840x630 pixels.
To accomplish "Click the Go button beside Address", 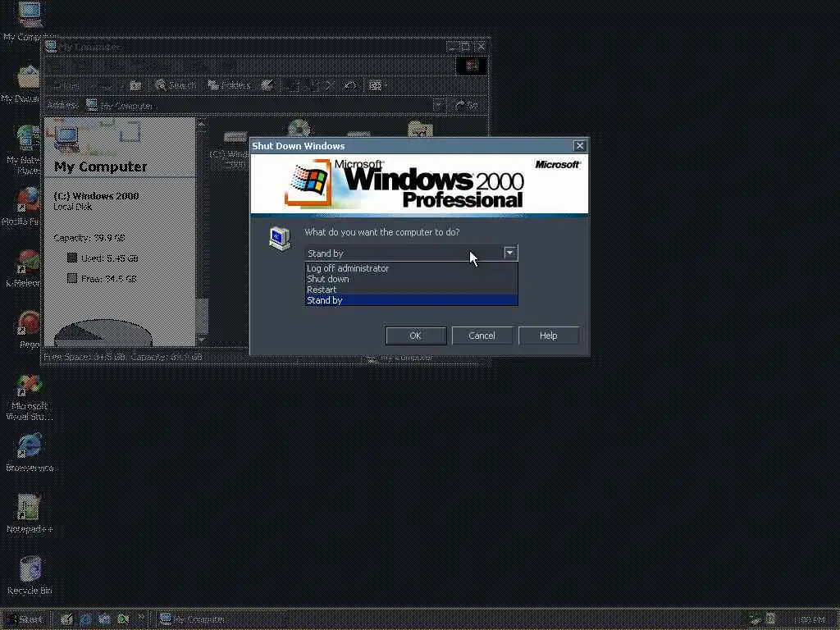I will (x=466, y=105).
